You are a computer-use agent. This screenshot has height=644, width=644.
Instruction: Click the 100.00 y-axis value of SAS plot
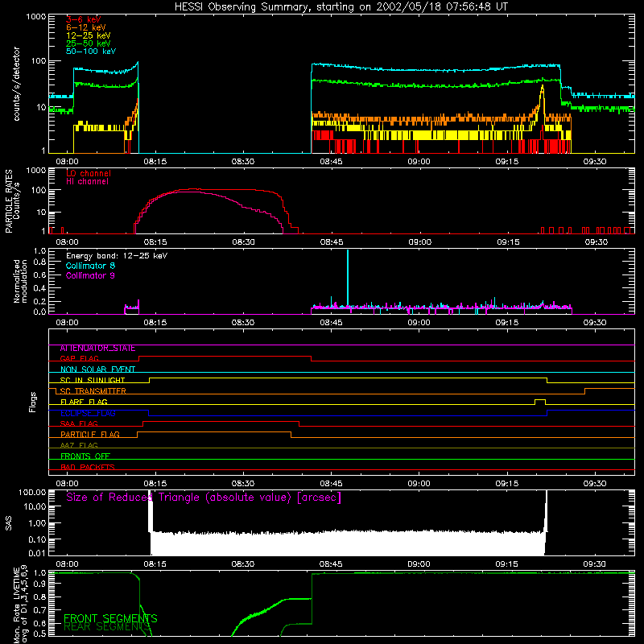tap(32, 493)
